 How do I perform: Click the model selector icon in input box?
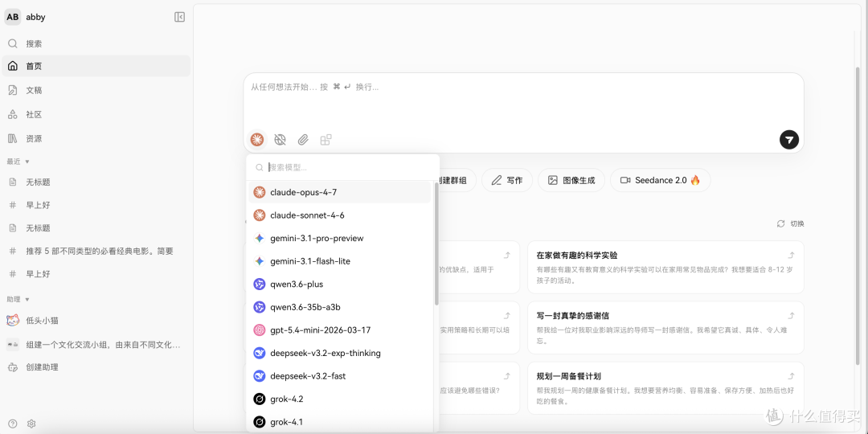click(x=257, y=140)
